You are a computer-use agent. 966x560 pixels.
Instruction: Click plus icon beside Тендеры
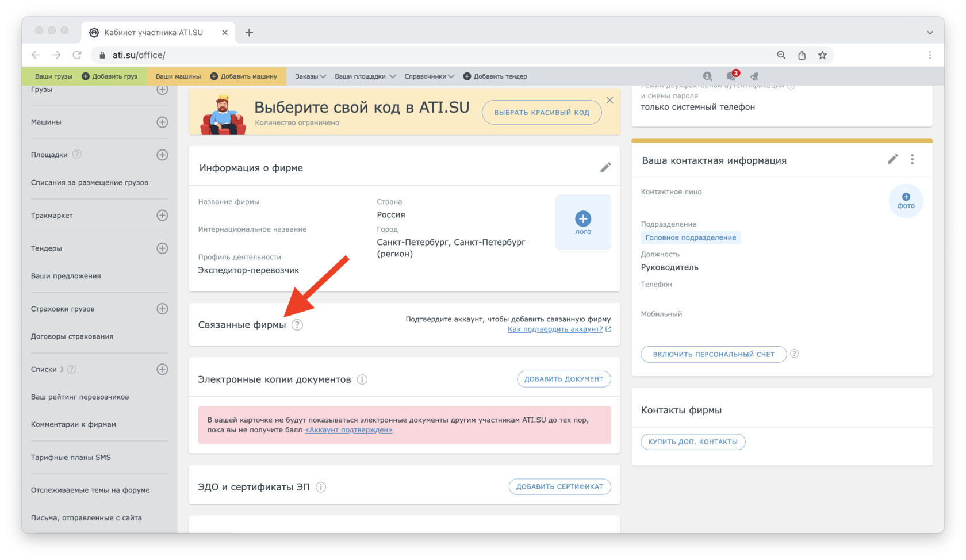(x=162, y=248)
